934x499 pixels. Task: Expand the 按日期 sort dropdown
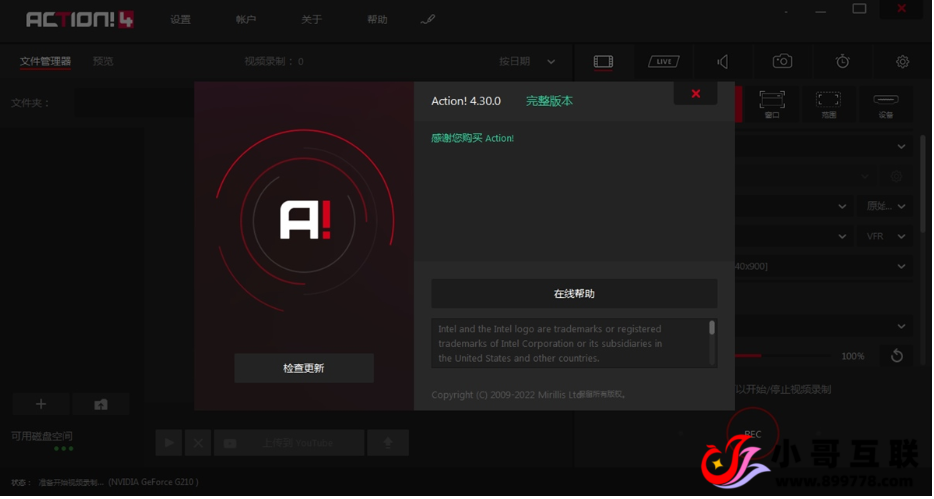(528, 62)
